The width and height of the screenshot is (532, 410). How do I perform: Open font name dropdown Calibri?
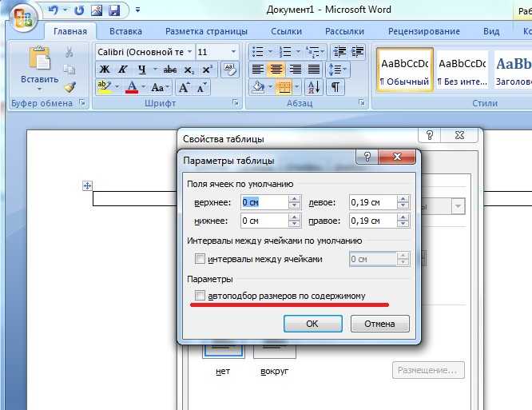point(189,52)
